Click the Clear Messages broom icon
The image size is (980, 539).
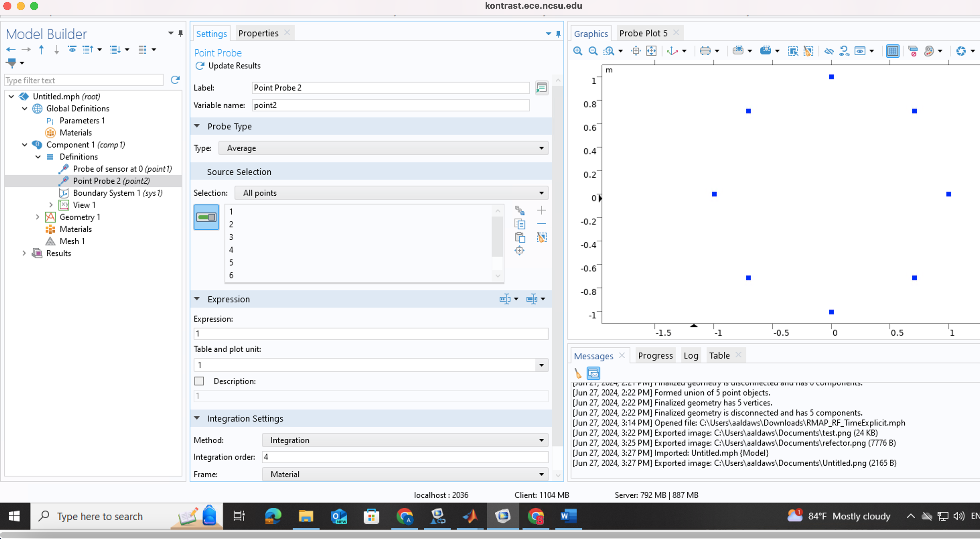coord(578,373)
